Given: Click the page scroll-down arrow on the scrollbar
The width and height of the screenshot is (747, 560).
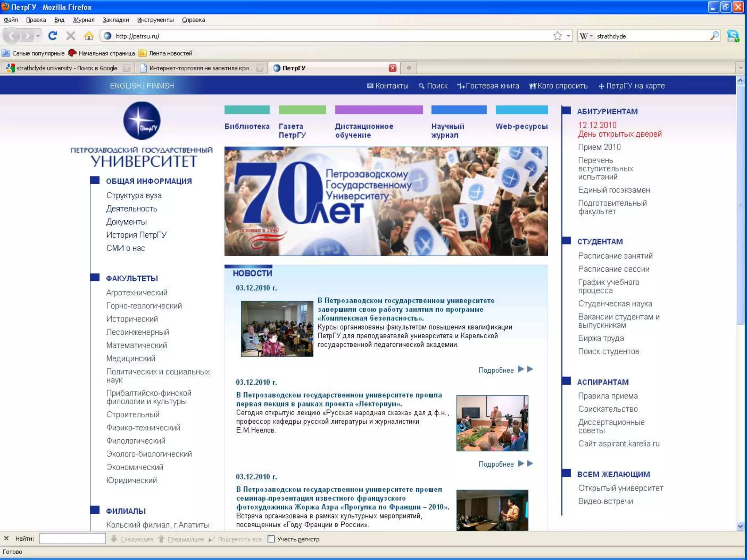Looking at the screenshot, I should coord(740,526).
